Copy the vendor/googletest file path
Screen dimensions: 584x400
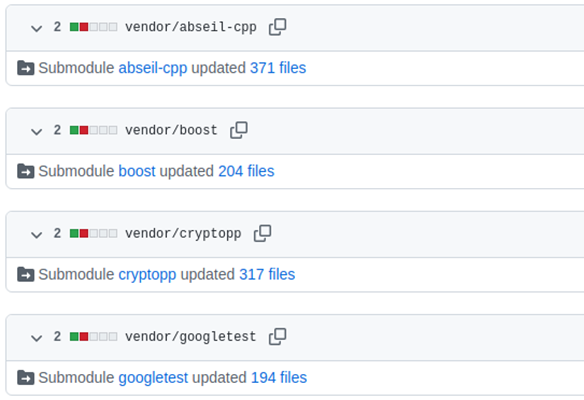coord(277,337)
